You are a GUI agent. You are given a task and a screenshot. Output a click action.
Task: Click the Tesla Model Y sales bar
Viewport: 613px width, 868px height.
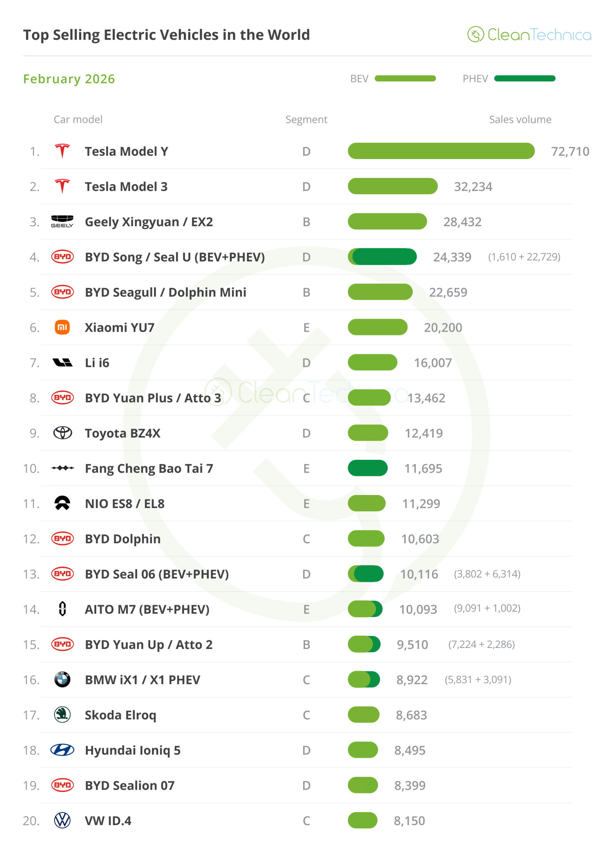(x=441, y=151)
